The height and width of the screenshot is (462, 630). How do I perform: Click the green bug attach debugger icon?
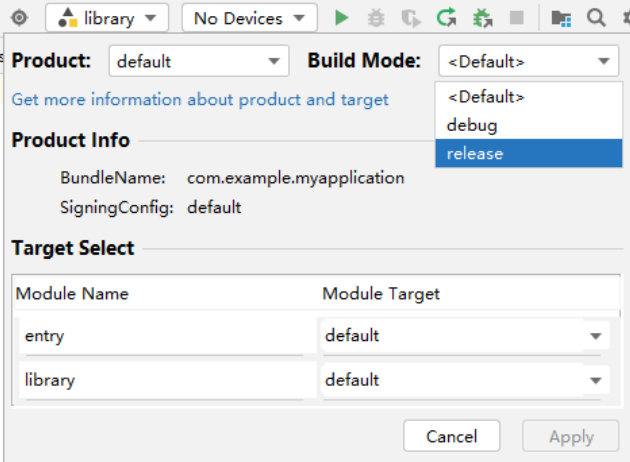click(x=482, y=18)
